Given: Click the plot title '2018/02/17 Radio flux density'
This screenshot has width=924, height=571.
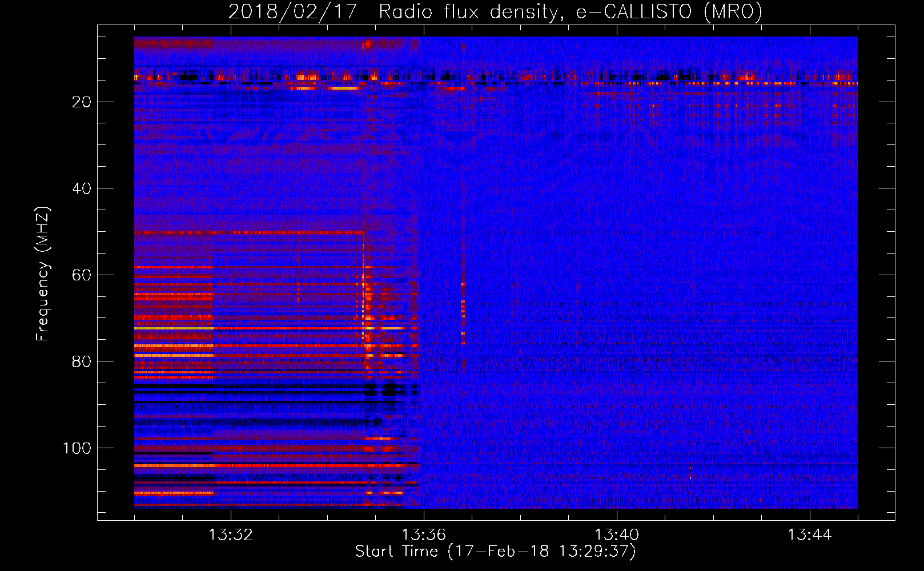Looking at the screenshot, I should point(495,11).
